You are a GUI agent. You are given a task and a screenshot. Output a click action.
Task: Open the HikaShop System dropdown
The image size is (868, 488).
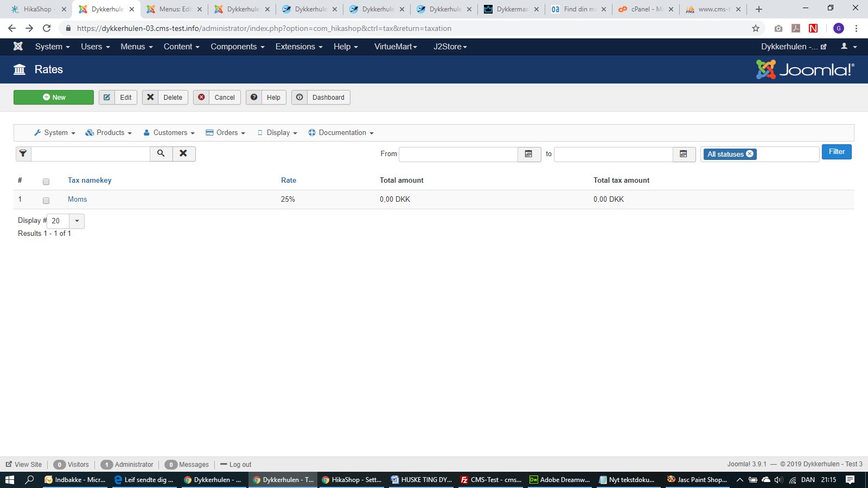click(54, 133)
